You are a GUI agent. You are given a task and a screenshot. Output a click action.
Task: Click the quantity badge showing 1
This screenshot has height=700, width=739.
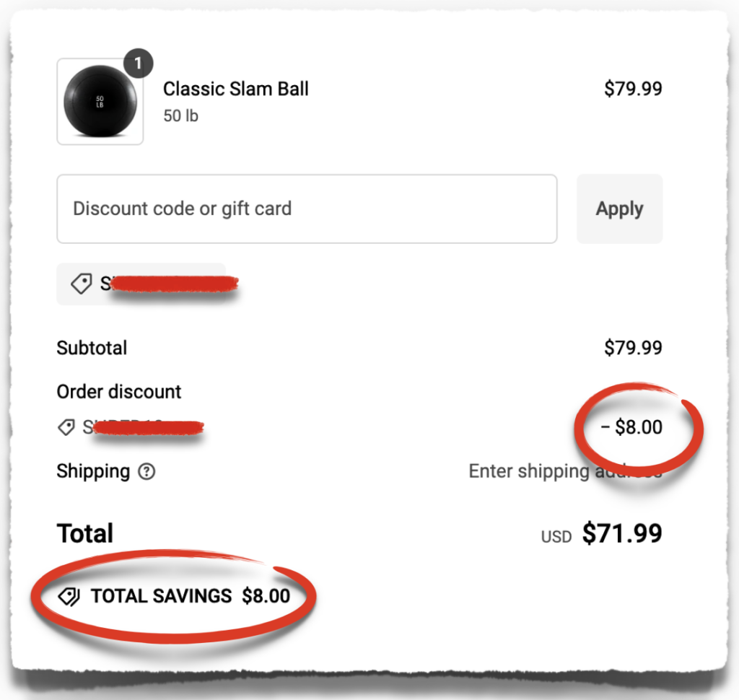coord(139,64)
